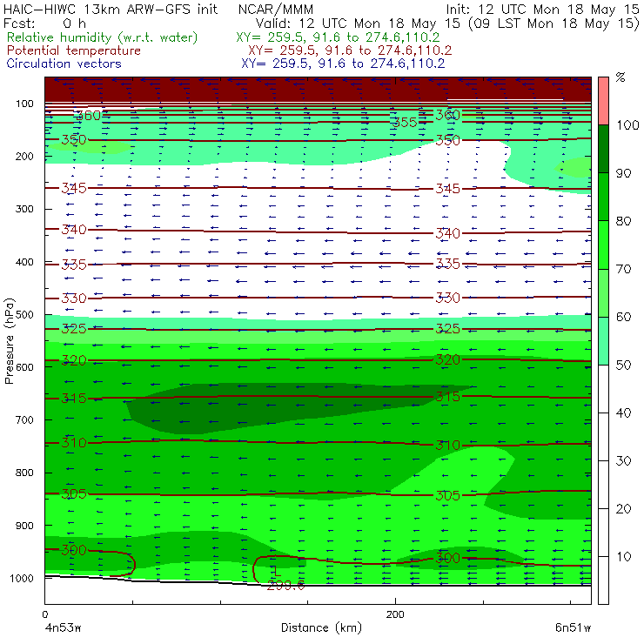This screenshot has width=644, height=644.
Task: Click the 'Distance (km)' axis label
Action: click(x=321, y=627)
